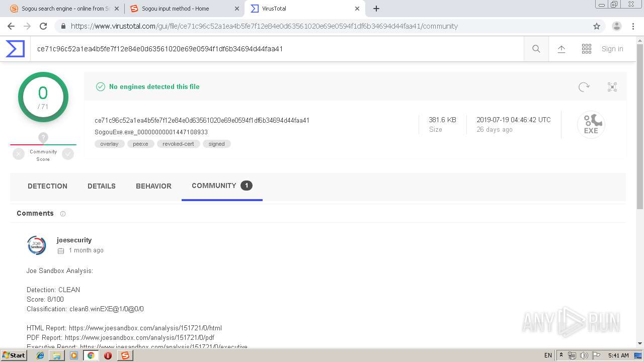Vote with the community score check icon
The image size is (644, 362).
click(x=68, y=154)
